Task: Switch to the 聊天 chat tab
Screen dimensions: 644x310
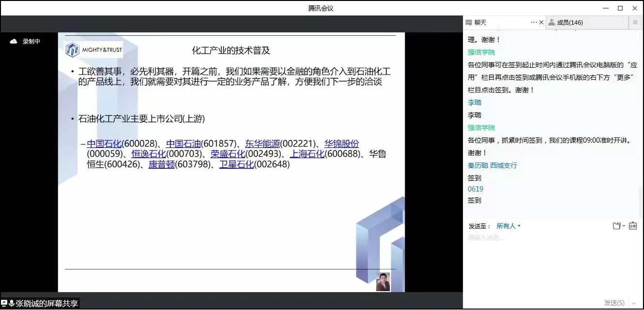Action: pyautogui.click(x=504, y=22)
